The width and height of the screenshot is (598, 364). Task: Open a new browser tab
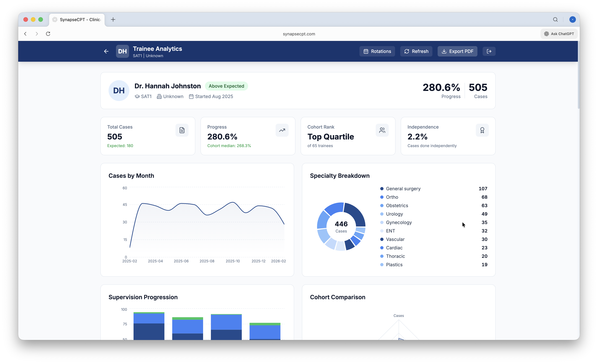tap(113, 19)
